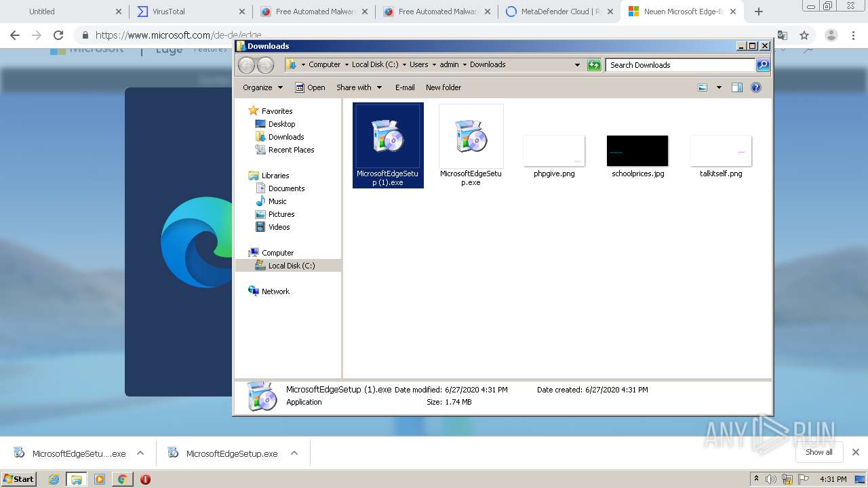The height and width of the screenshot is (488, 868).
Task: Click the green refresh button beside address bar
Action: (594, 64)
